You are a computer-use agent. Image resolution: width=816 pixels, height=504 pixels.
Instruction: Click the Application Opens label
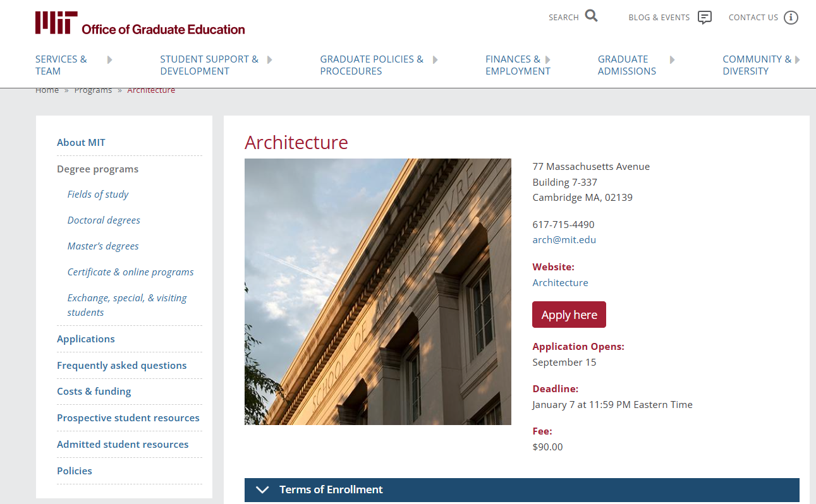(578, 347)
